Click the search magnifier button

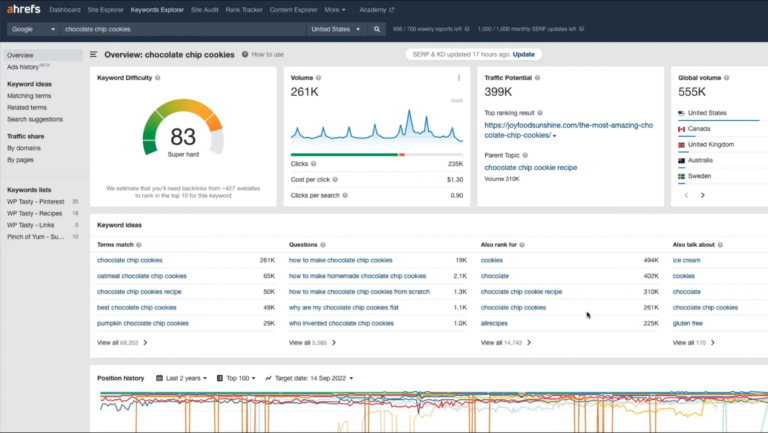coord(377,29)
